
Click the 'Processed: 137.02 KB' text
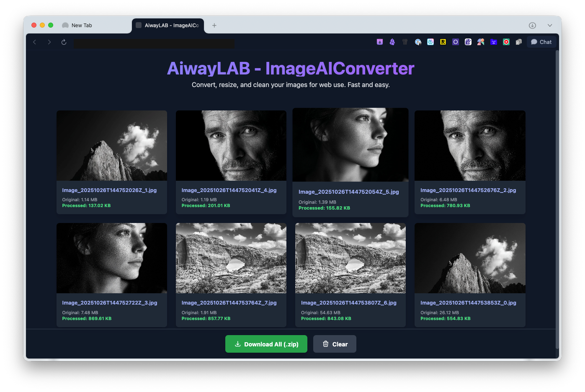point(86,206)
